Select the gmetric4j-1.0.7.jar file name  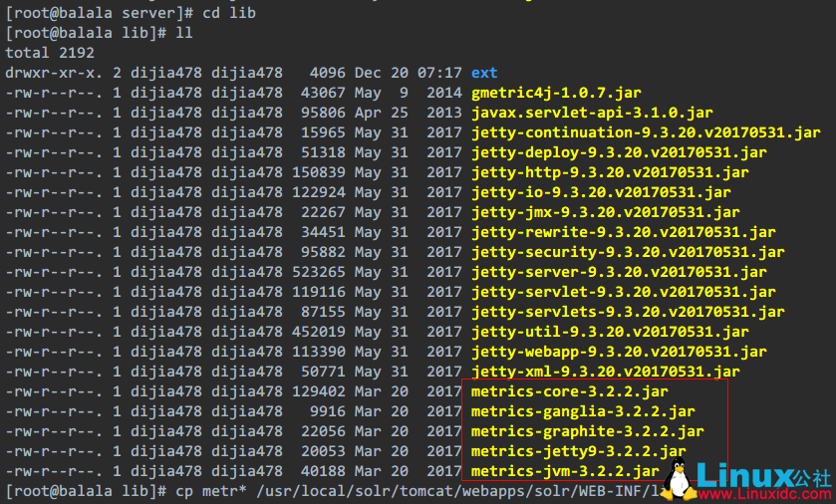556,93
